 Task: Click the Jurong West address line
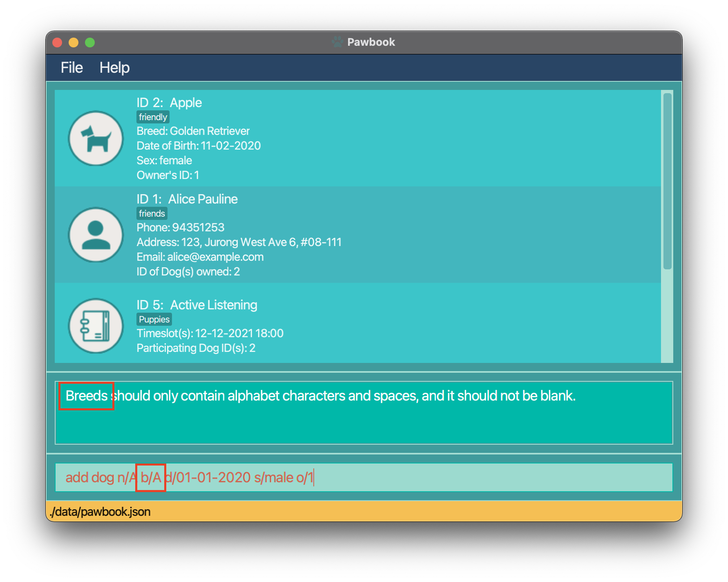pos(239,242)
